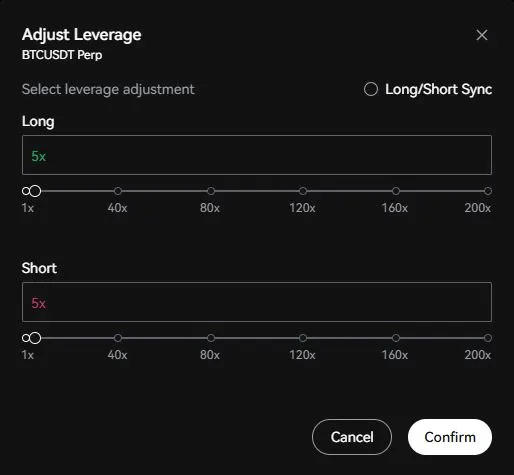This screenshot has width=514, height=475.
Task: Click the Short leverage input field
Action: pos(257,302)
